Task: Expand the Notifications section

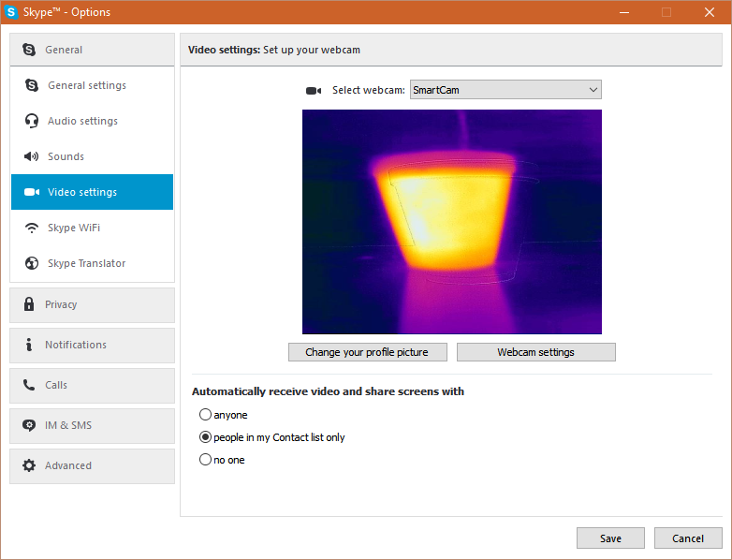Action: pos(92,346)
